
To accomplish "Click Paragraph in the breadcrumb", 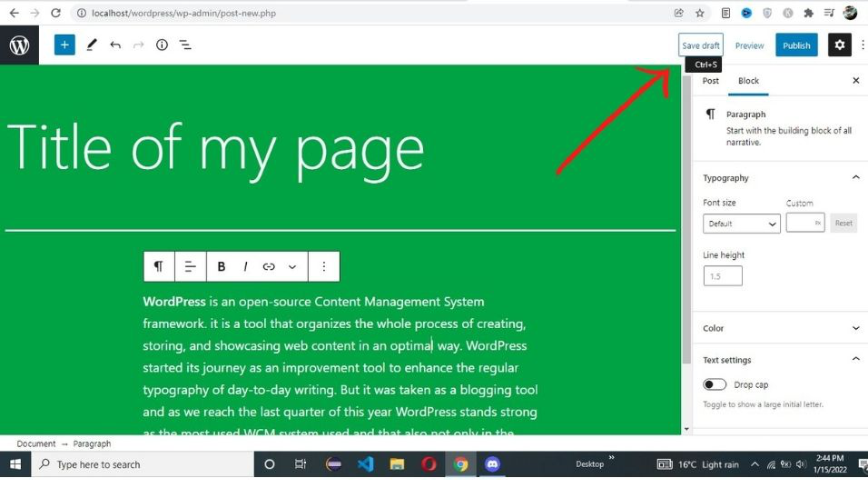I will tap(92, 443).
